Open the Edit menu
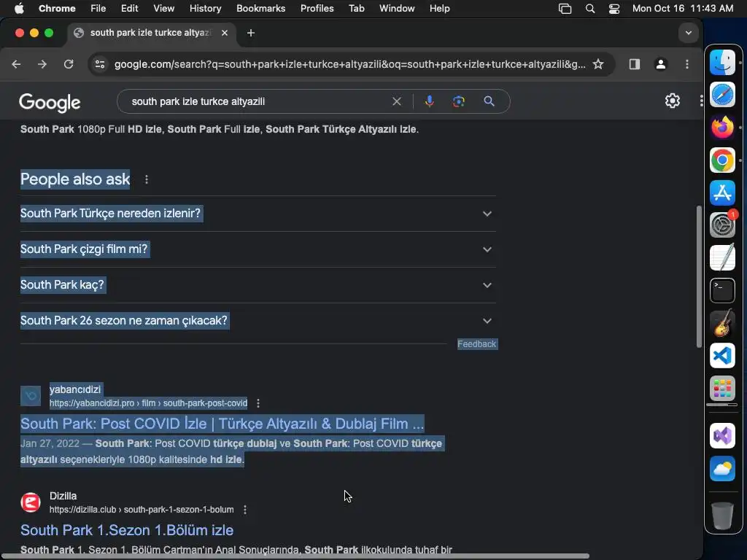Screen dimensions: 747x560 [129, 9]
